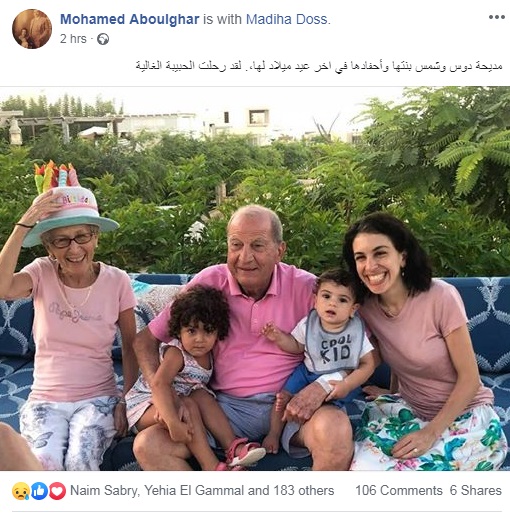Open Mohamed Aboulghar's round profile picture
The image size is (510, 517).
click(x=32, y=29)
